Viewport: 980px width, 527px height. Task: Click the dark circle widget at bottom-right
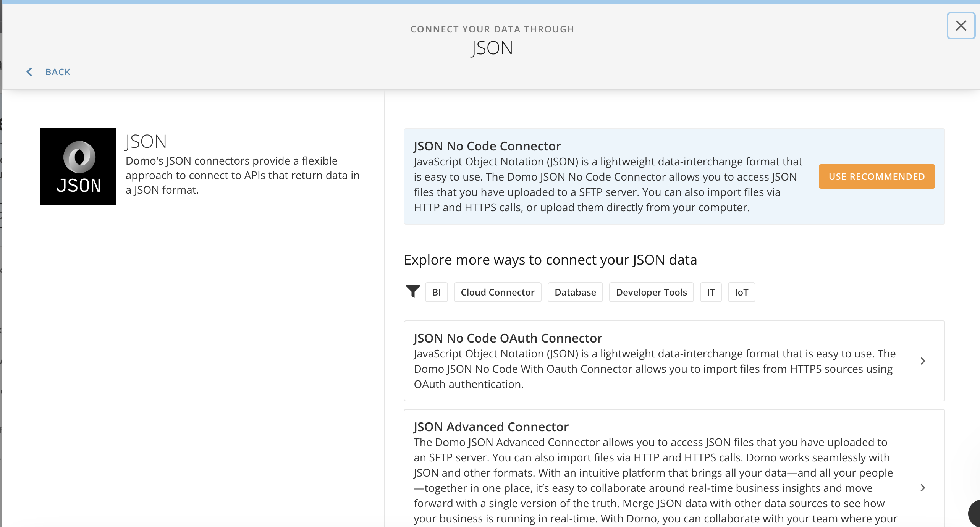click(x=975, y=514)
